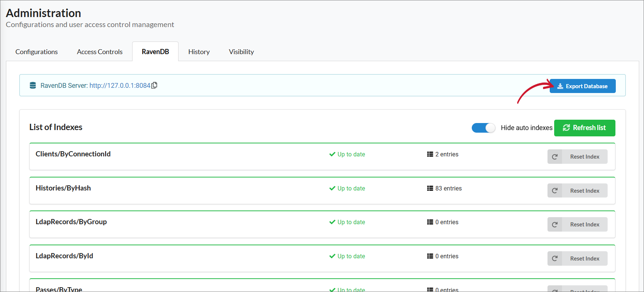This screenshot has width=644, height=292.
Task: Click the LdapRecords/ByGroup index name
Action: tap(71, 222)
